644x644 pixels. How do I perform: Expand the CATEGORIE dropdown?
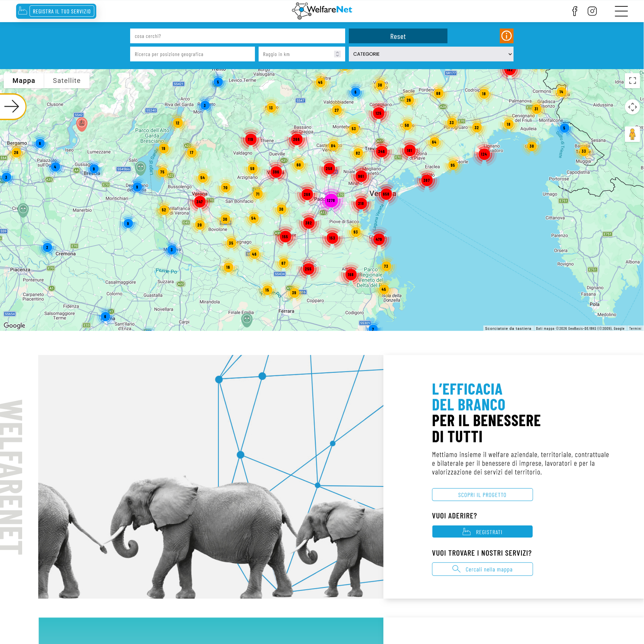click(431, 54)
